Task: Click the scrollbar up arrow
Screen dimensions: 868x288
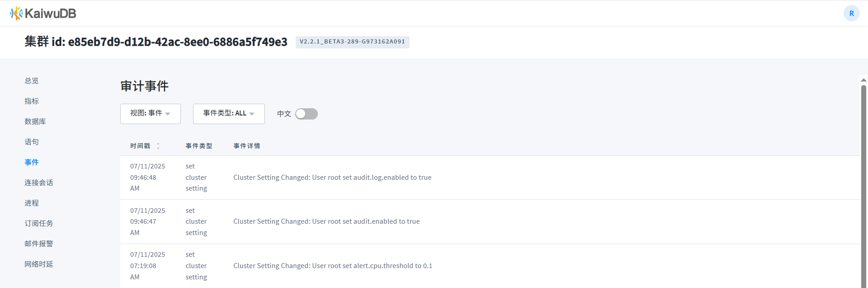Action: click(863, 80)
